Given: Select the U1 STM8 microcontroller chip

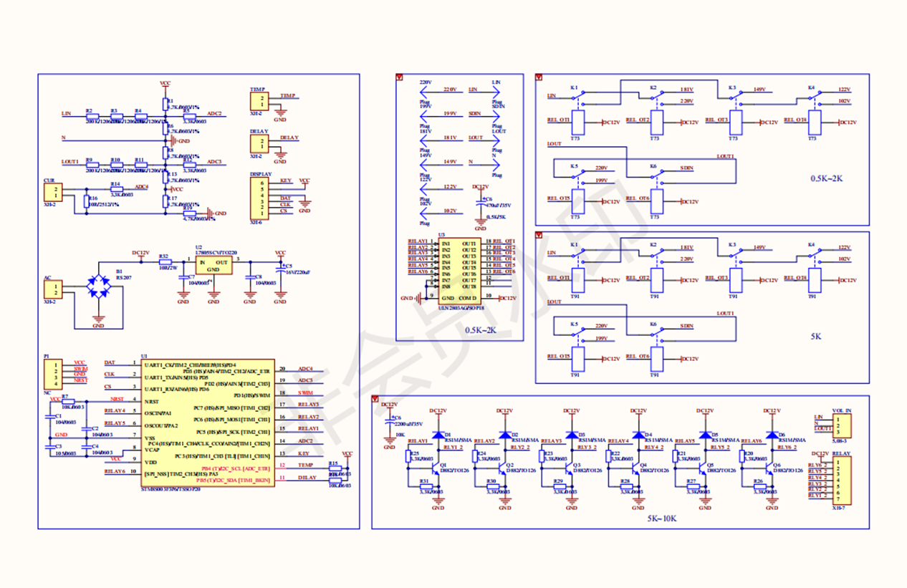Looking at the screenshot, I should [207, 423].
